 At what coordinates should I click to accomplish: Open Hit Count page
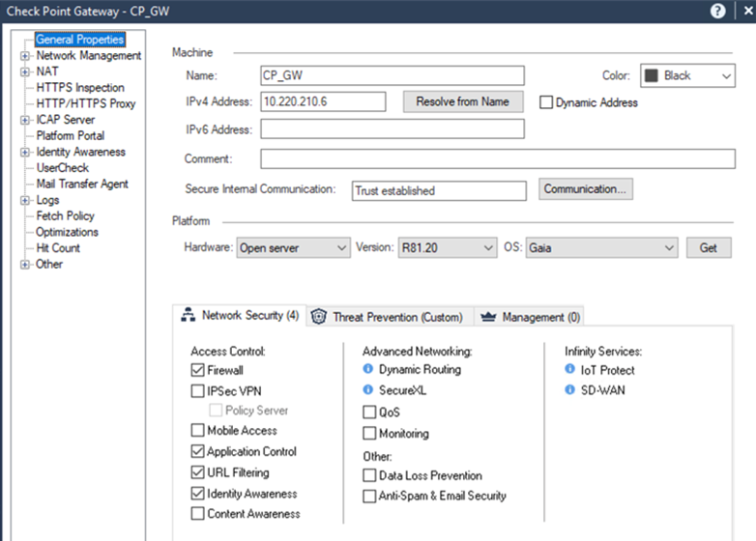[x=58, y=248]
